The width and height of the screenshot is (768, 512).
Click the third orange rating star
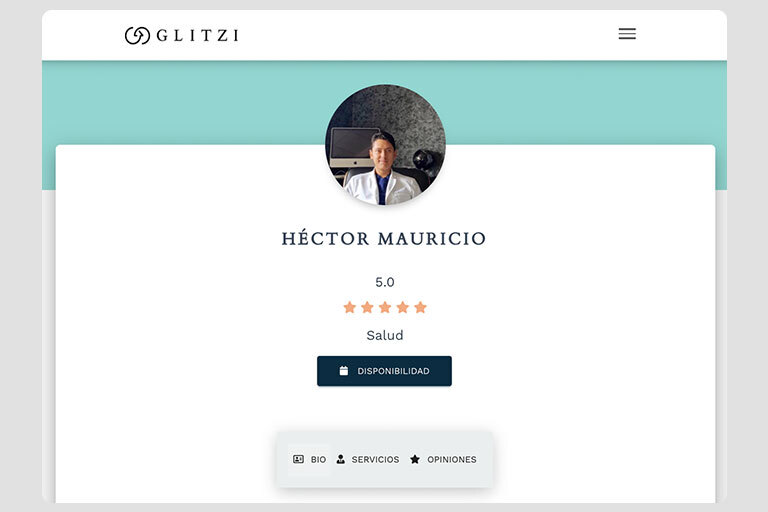point(385,307)
